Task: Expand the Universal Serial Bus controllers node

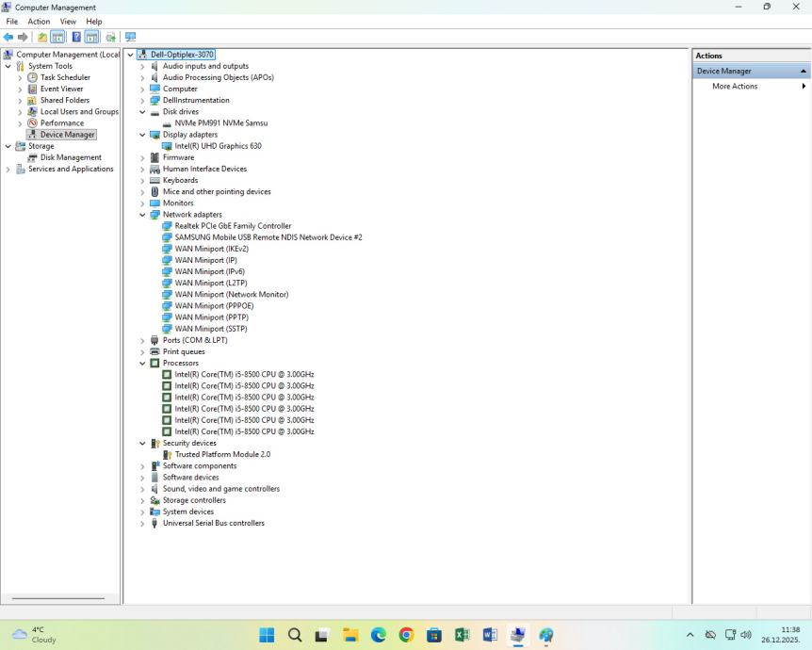Action: tap(143, 524)
